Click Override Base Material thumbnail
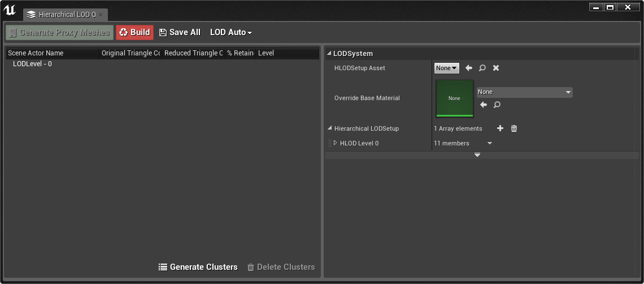Viewport: 644px width, 284px height. coord(454,98)
